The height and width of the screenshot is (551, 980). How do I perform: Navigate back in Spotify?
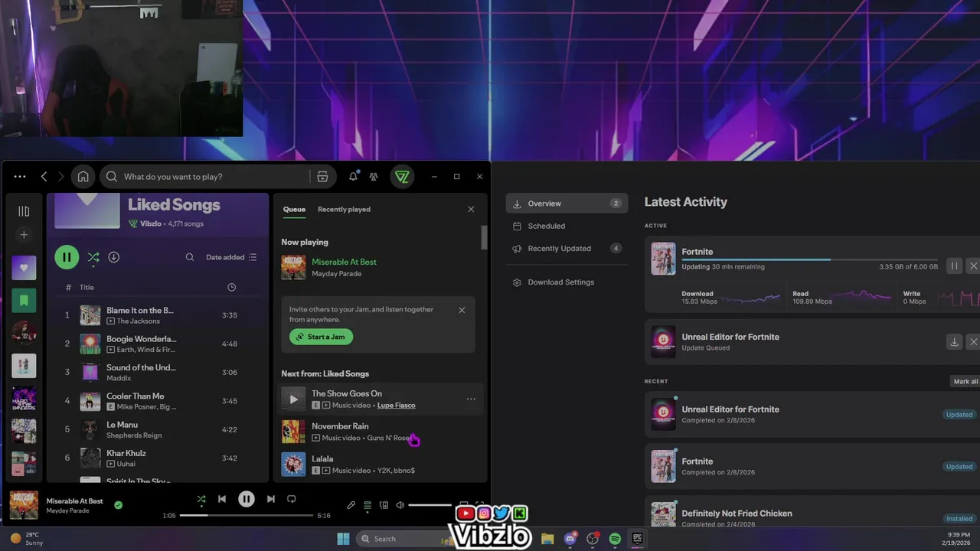(44, 177)
